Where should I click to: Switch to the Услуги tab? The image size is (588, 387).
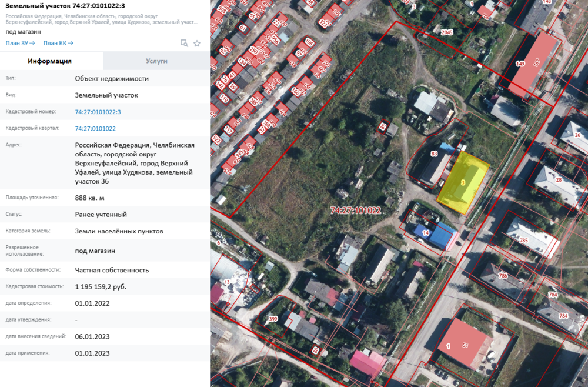coord(156,61)
